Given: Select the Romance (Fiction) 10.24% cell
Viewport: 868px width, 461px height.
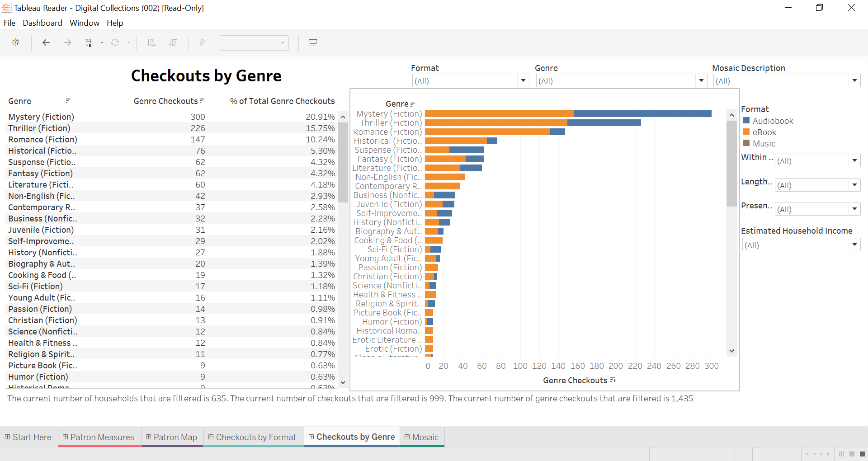Looking at the screenshot, I should tap(320, 140).
